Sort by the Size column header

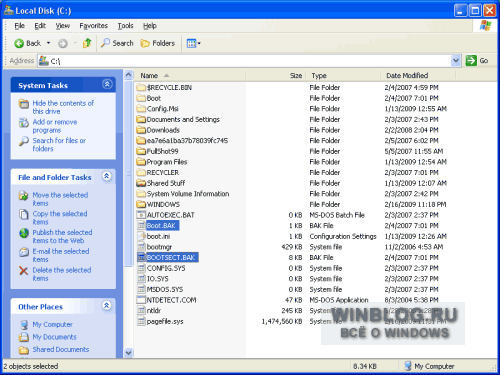(x=276, y=76)
